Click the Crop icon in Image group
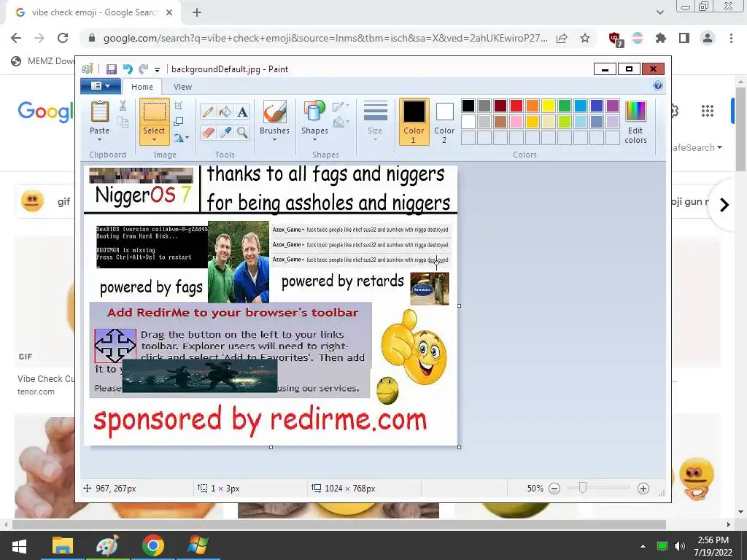This screenshot has width=747, height=560. (179, 105)
